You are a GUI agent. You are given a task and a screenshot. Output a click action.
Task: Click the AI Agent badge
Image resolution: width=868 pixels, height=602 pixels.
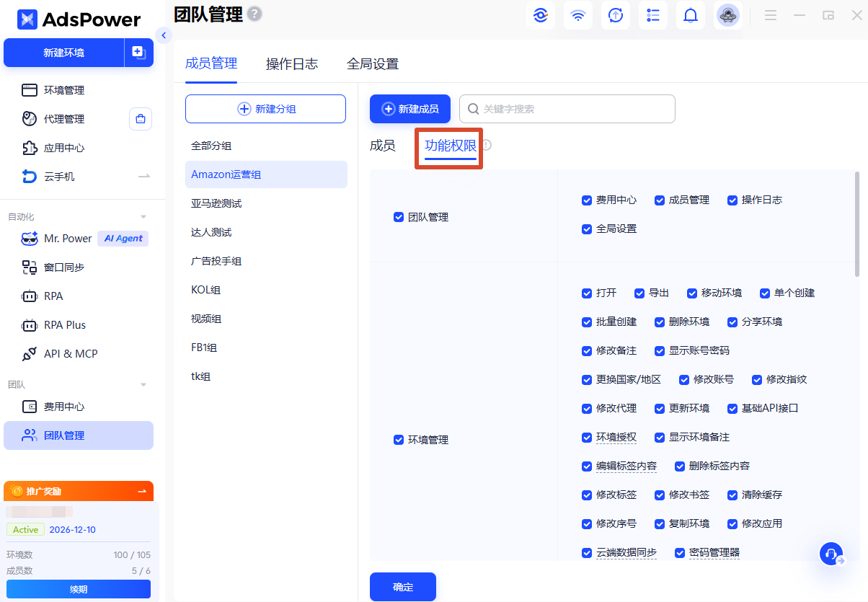[123, 239]
